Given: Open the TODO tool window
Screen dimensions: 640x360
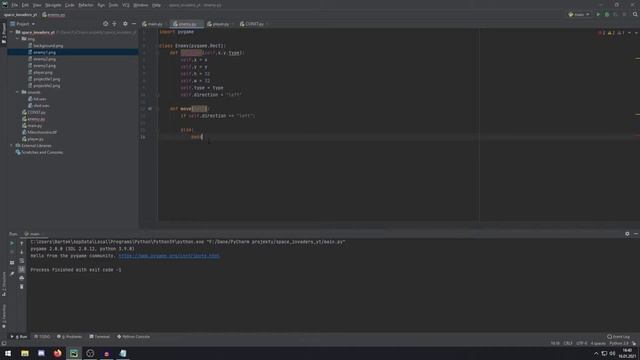Looking at the screenshot, I should (x=42, y=337).
